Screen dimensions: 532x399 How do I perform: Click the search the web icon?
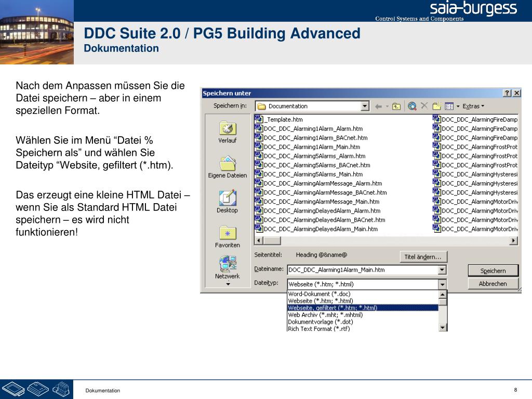click(x=412, y=106)
